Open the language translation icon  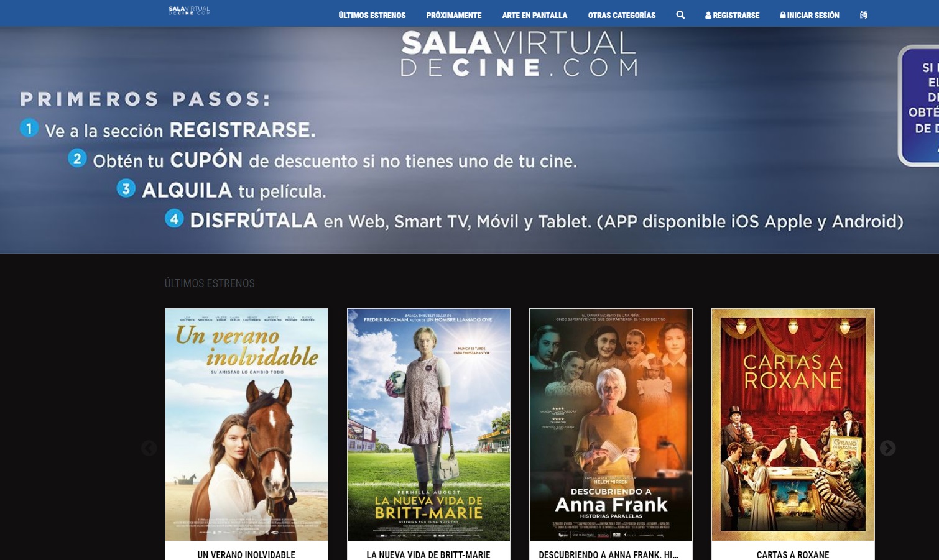(x=863, y=15)
